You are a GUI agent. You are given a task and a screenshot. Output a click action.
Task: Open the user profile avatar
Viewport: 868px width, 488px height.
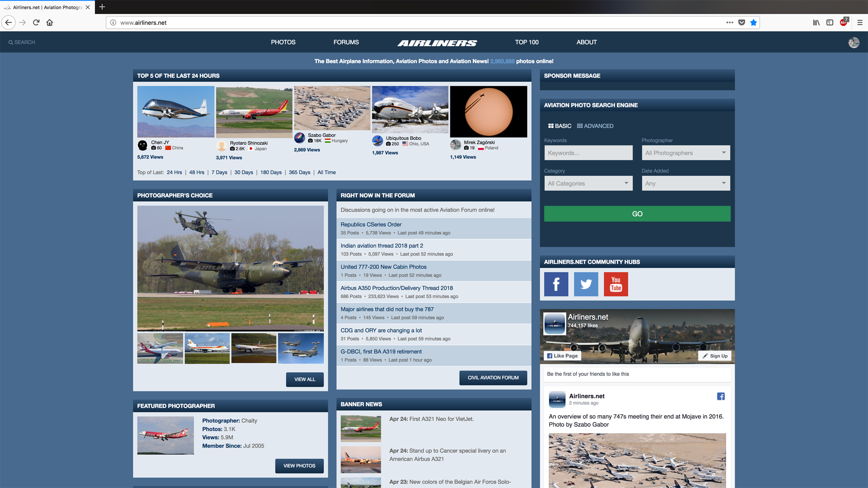[x=854, y=42]
